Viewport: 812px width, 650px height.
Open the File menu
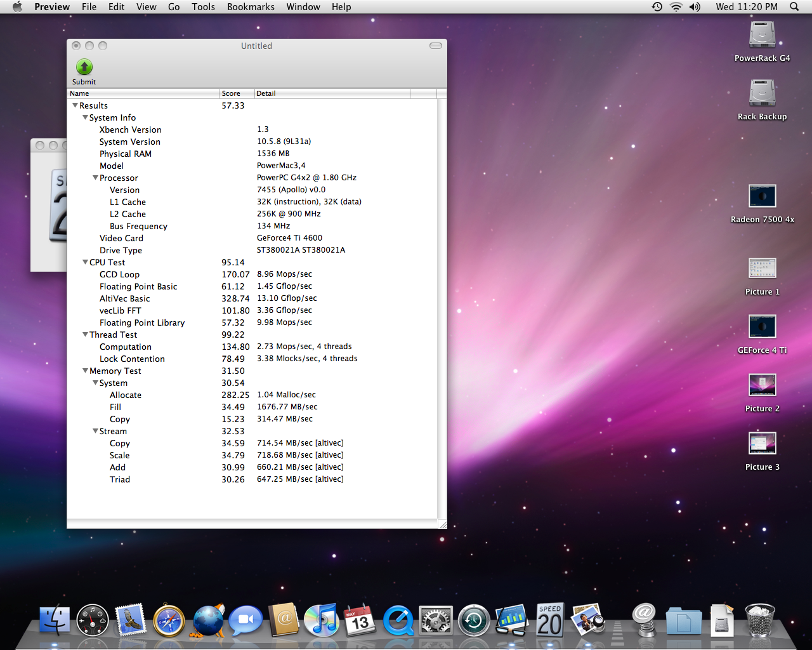[x=89, y=6]
